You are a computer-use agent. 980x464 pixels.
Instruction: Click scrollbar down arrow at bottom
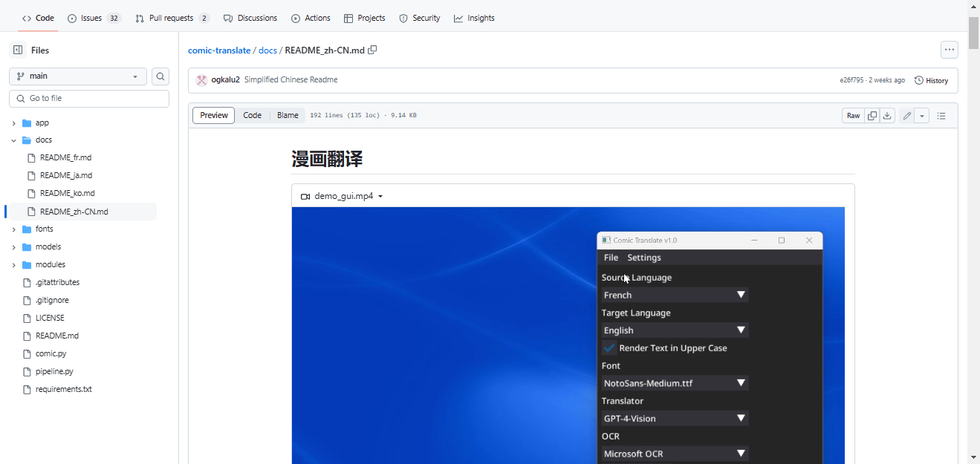973,457
